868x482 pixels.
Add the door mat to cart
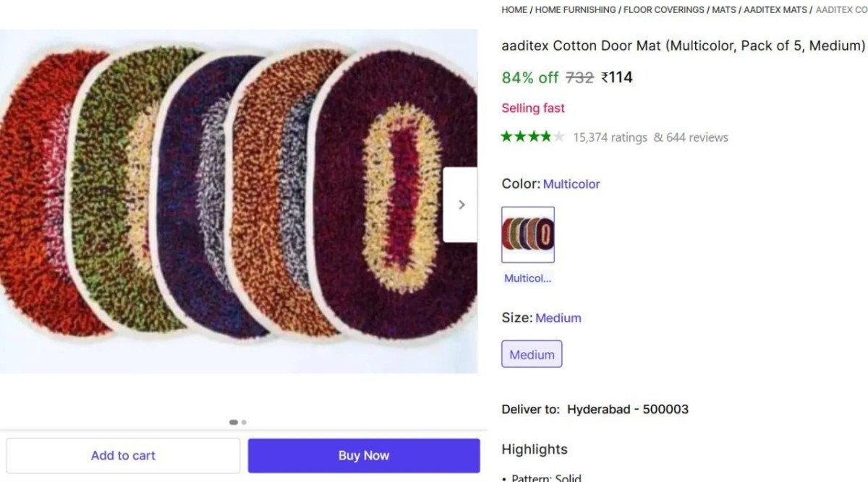pyautogui.click(x=123, y=455)
